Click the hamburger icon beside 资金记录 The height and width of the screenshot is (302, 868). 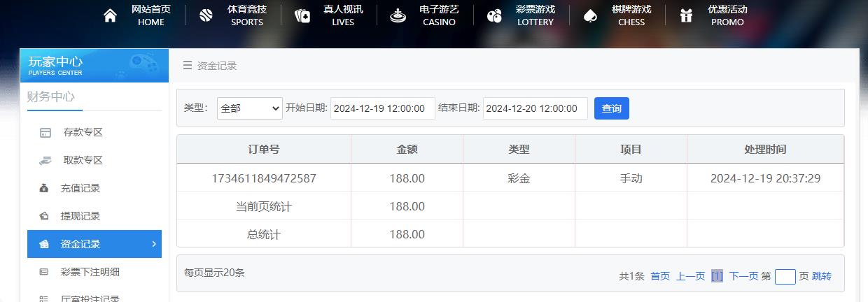(188, 66)
